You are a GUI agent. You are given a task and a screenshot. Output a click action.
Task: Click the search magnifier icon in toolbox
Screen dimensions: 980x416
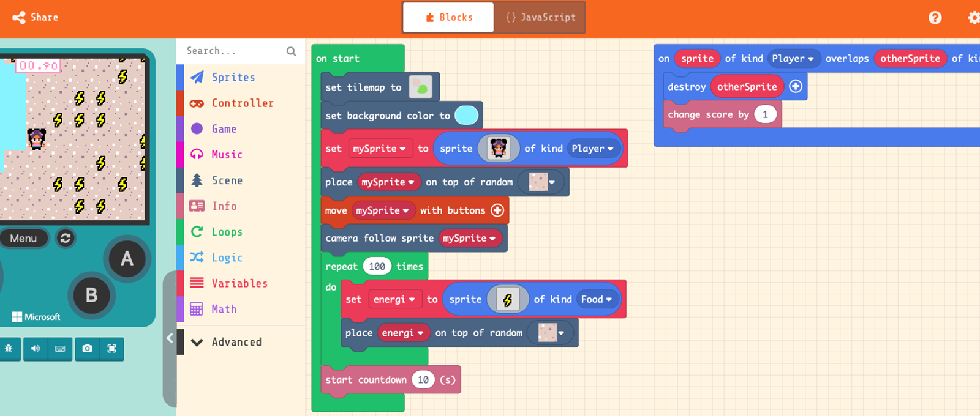pyautogui.click(x=292, y=51)
